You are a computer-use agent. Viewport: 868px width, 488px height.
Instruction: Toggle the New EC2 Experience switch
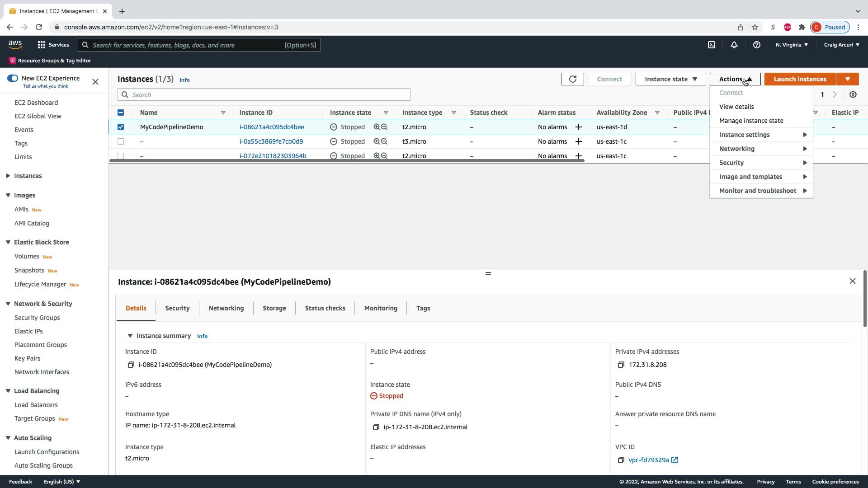13,78
